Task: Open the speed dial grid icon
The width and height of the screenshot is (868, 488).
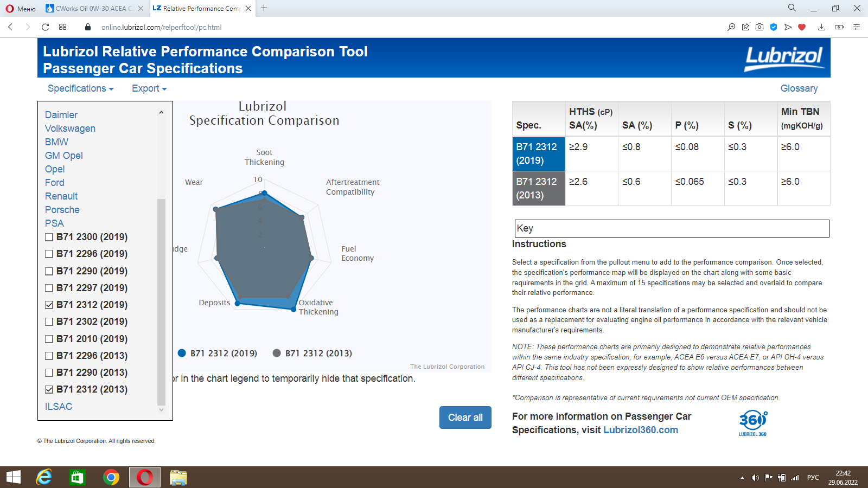Action: (x=63, y=27)
